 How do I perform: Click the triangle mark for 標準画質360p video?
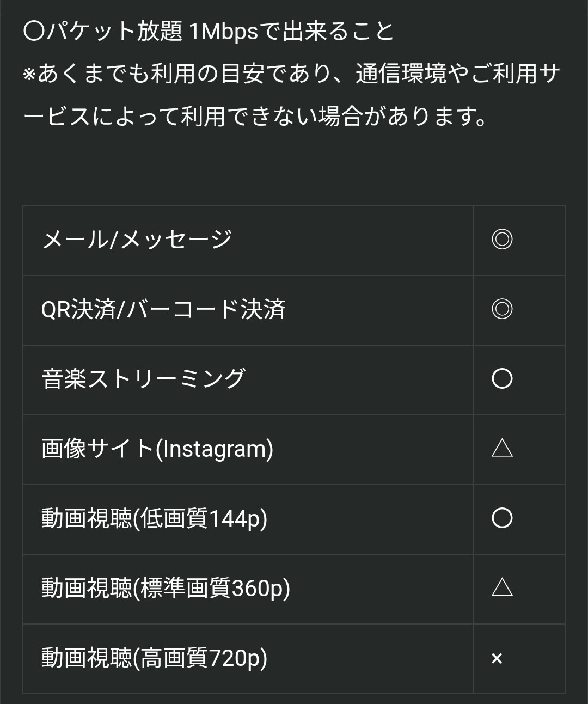[x=502, y=587]
